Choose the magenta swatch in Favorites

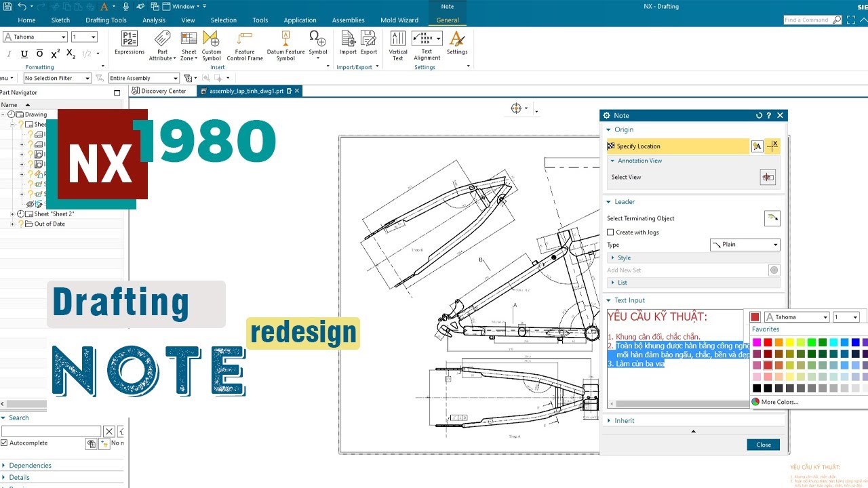(x=757, y=342)
